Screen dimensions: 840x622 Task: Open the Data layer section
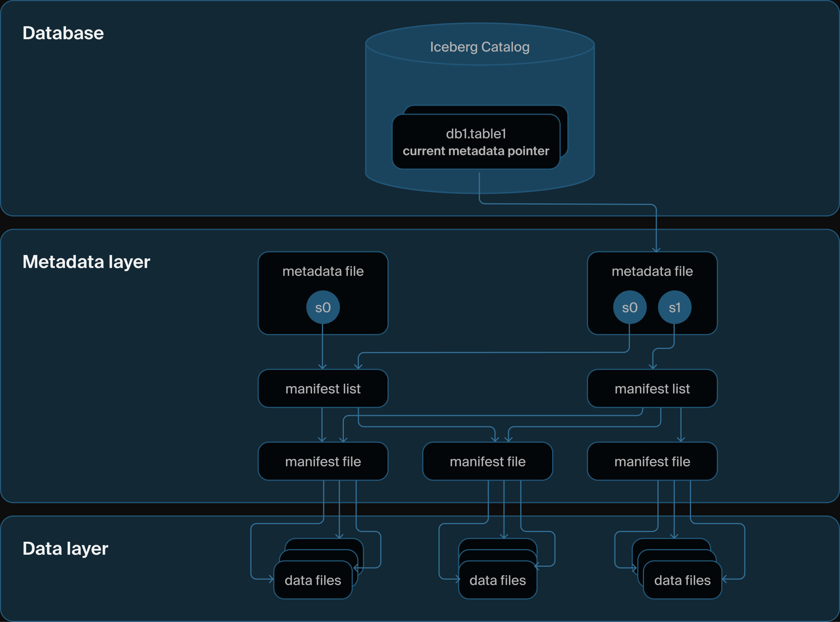pyautogui.click(x=64, y=549)
